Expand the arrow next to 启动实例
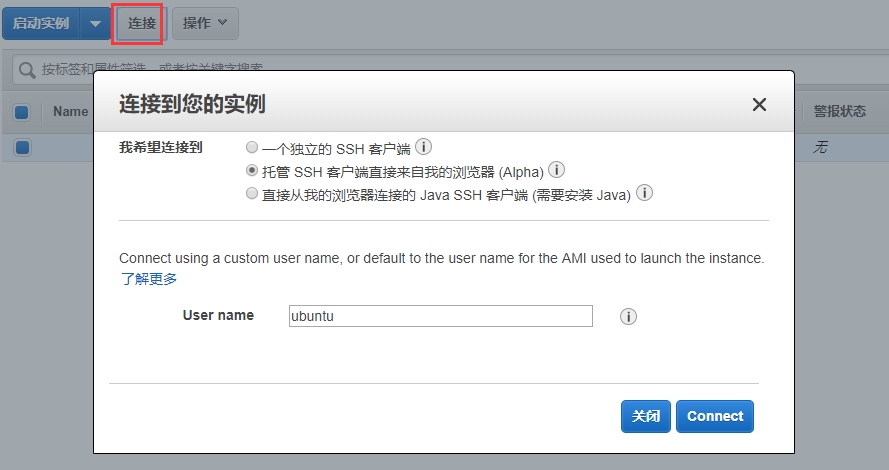 [x=95, y=23]
